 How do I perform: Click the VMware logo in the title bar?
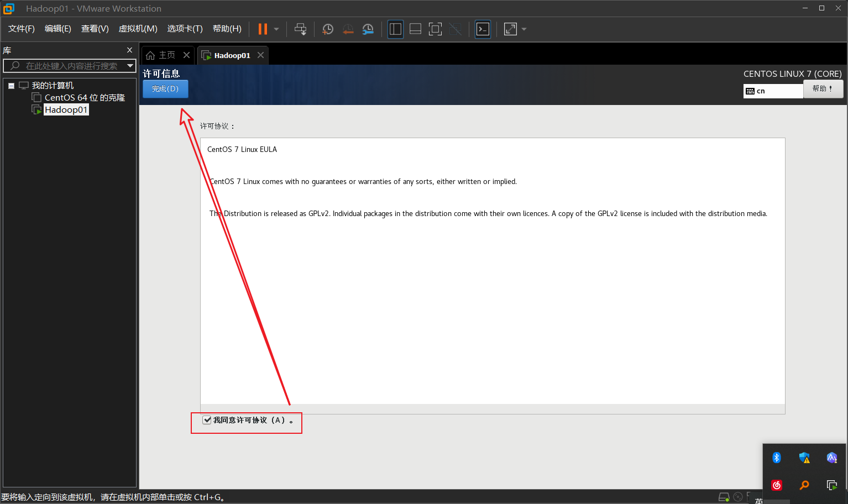tap(9, 8)
